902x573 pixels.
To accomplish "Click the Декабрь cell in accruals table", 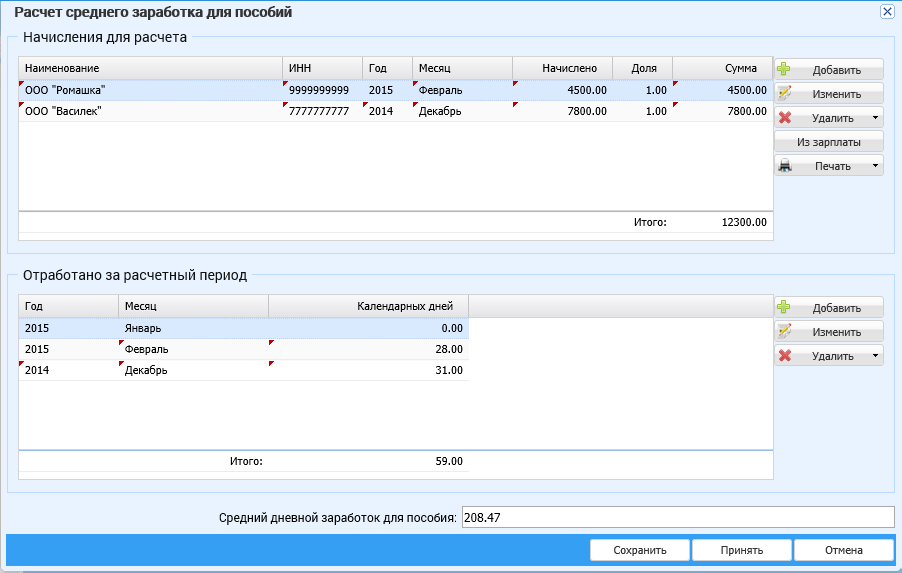I will (x=463, y=111).
